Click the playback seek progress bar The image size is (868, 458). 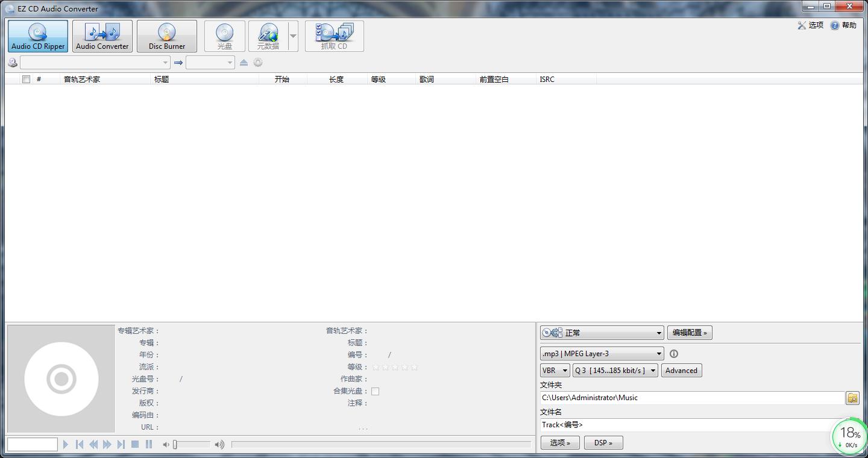[381, 445]
